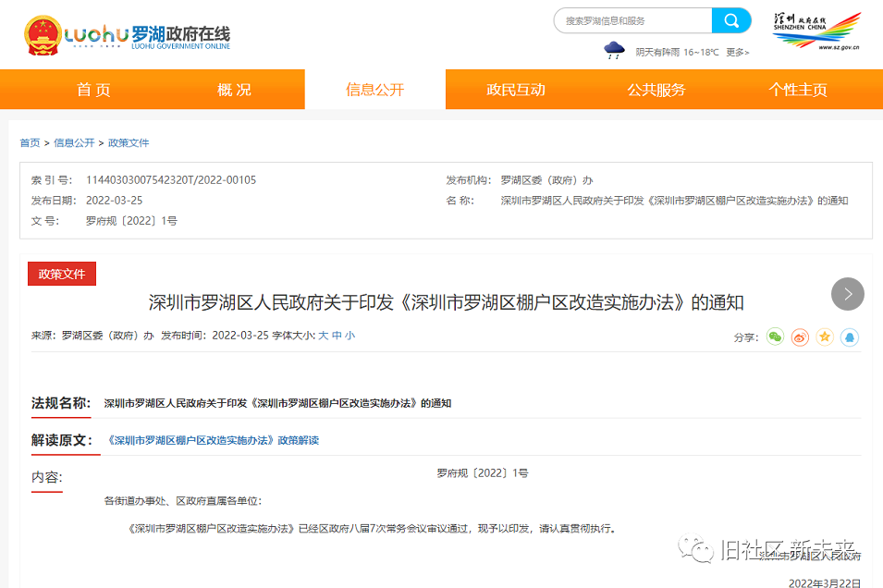
Task: Click the magnifier search button
Action: click(731, 20)
